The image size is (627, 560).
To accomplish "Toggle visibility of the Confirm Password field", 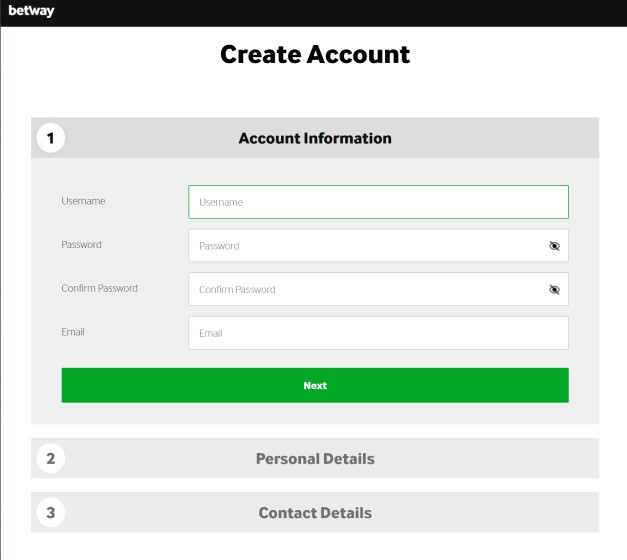I will click(x=554, y=290).
